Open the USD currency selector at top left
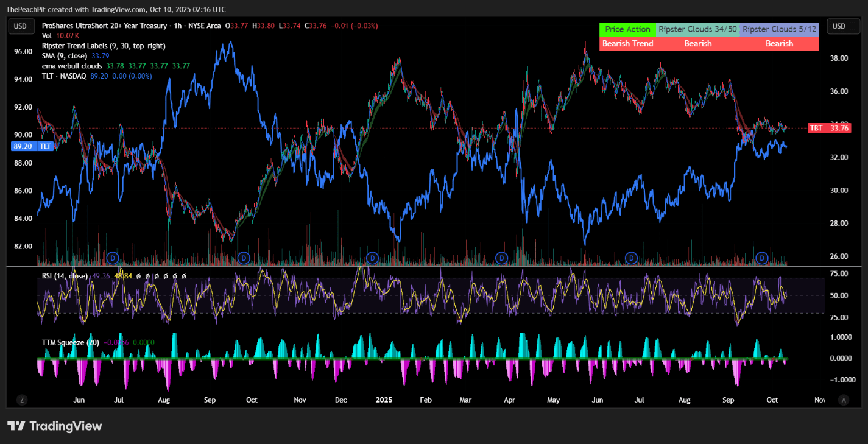868x444 pixels. [x=21, y=26]
